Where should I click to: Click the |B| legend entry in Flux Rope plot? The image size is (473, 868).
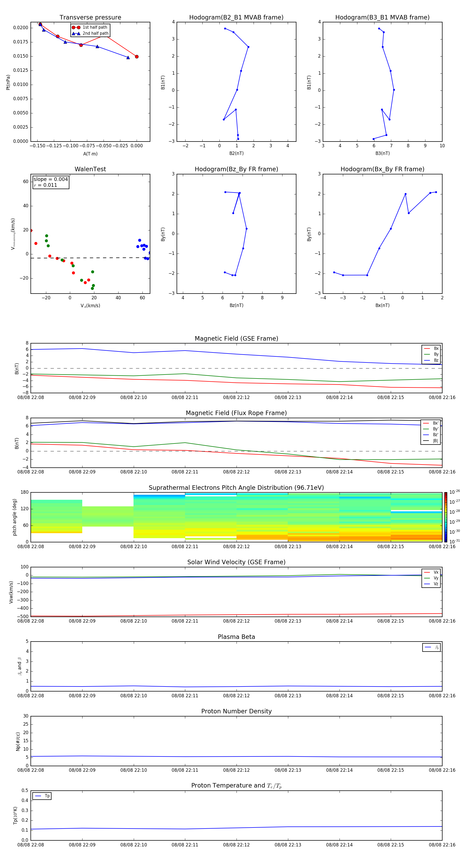tap(431, 441)
